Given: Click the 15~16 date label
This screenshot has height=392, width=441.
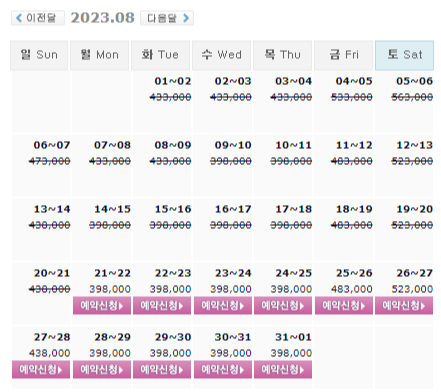Looking at the screenshot, I should (x=173, y=209).
